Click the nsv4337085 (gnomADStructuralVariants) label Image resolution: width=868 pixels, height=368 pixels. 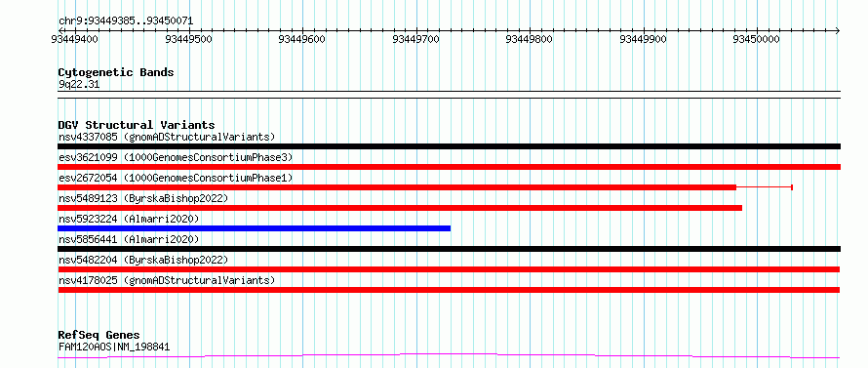167,137
